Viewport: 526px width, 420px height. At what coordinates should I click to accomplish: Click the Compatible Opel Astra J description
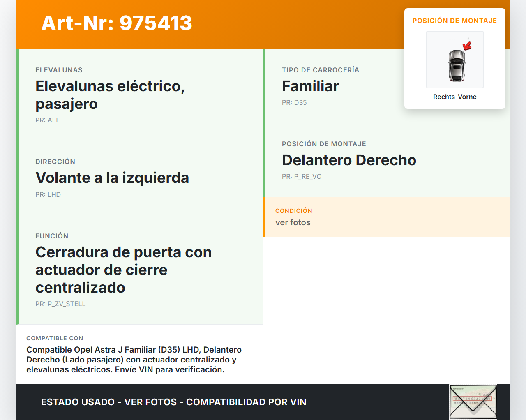click(x=134, y=360)
